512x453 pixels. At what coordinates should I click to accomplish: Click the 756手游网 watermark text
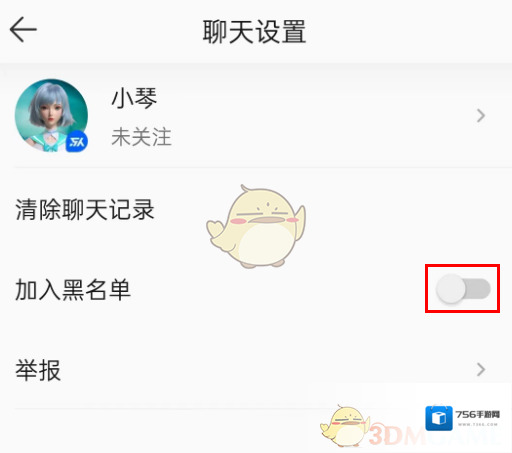pos(477,414)
